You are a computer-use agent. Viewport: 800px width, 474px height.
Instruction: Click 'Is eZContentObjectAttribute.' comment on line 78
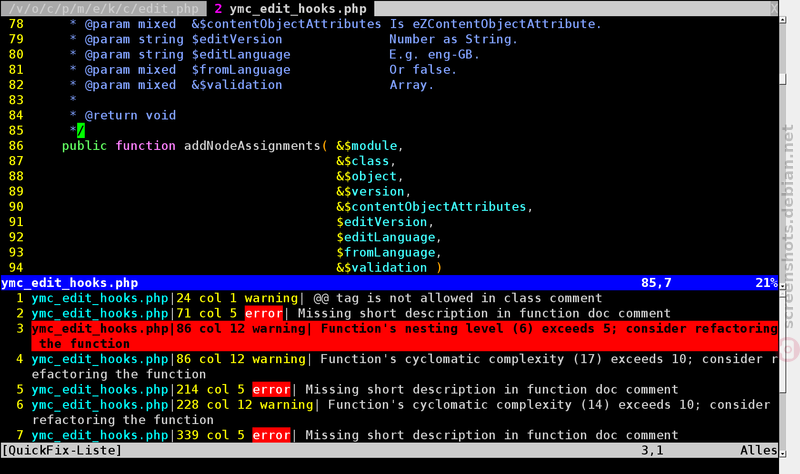(495, 24)
